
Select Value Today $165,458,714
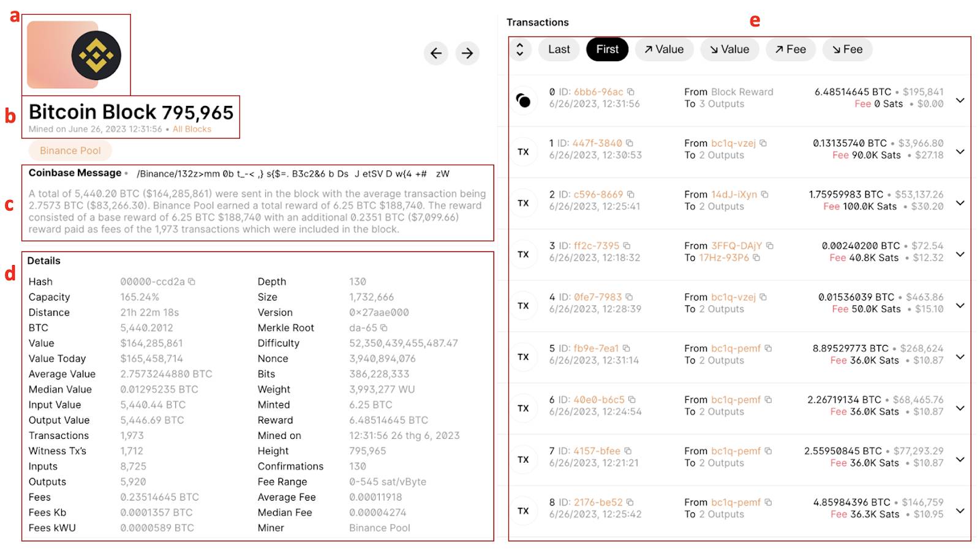(151, 359)
